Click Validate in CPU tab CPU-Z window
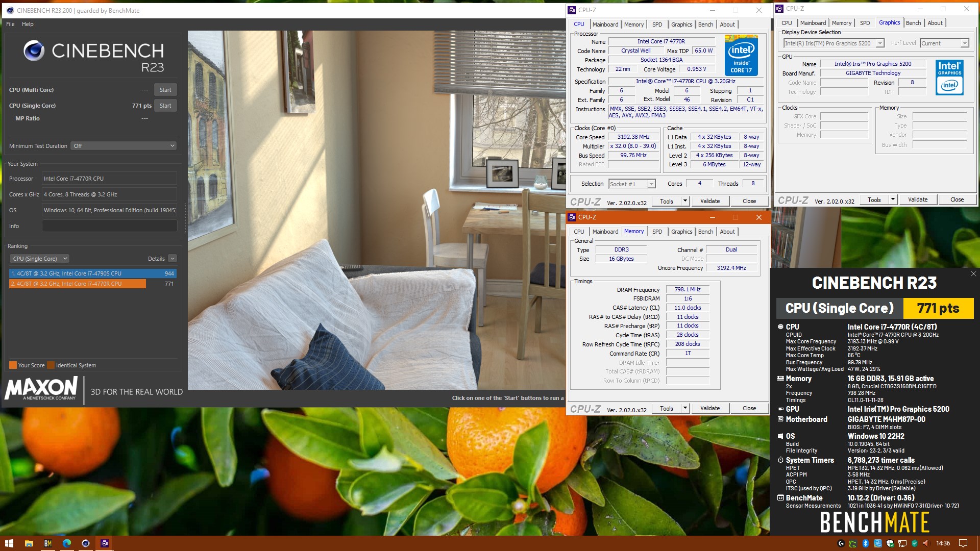Screen dimensions: 980x551 (710, 201)
